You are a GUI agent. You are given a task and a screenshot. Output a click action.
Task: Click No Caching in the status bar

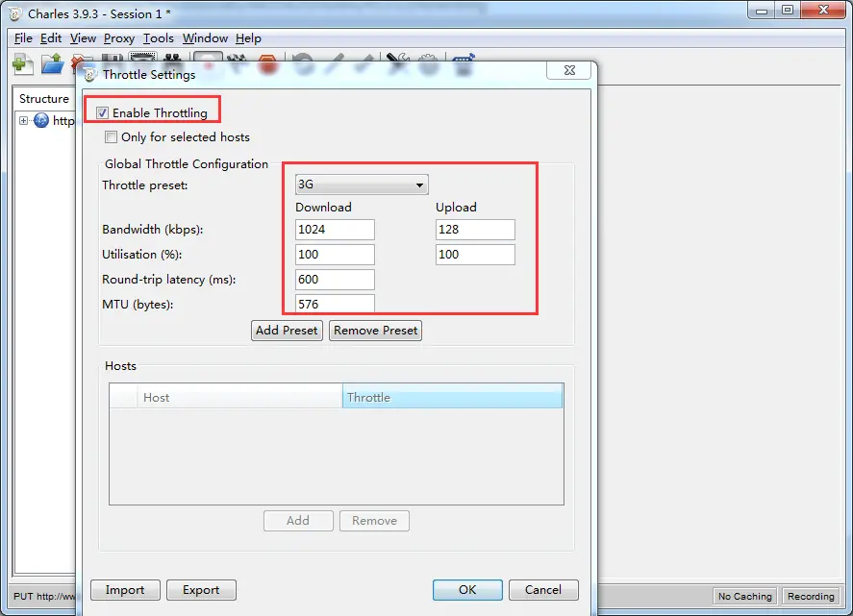tap(744, 597)
